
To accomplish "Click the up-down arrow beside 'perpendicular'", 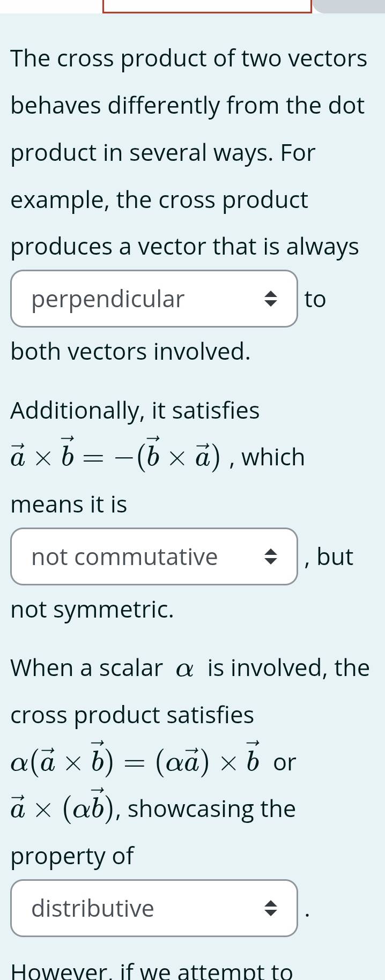I will click(271, 299).
